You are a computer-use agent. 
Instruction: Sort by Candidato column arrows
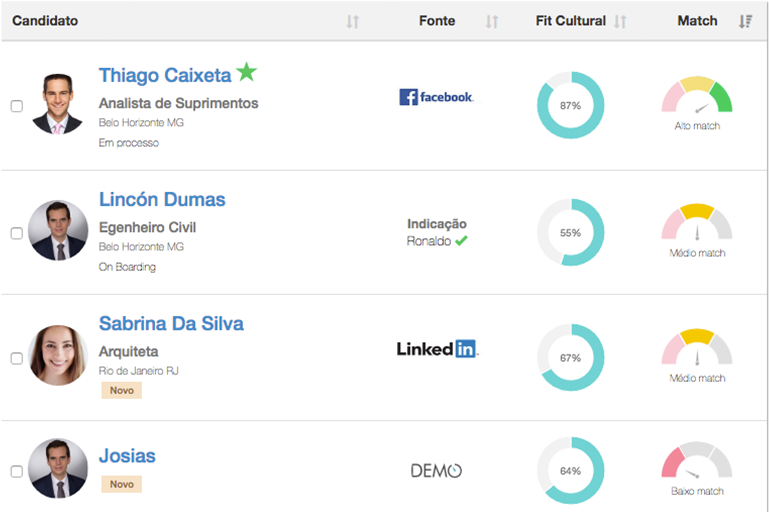tap(352, 21)
